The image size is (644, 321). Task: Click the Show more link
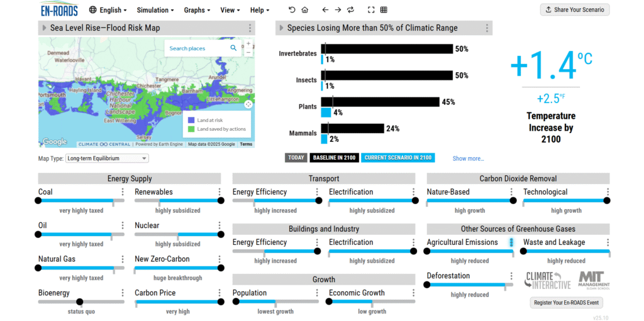(468, 159)
